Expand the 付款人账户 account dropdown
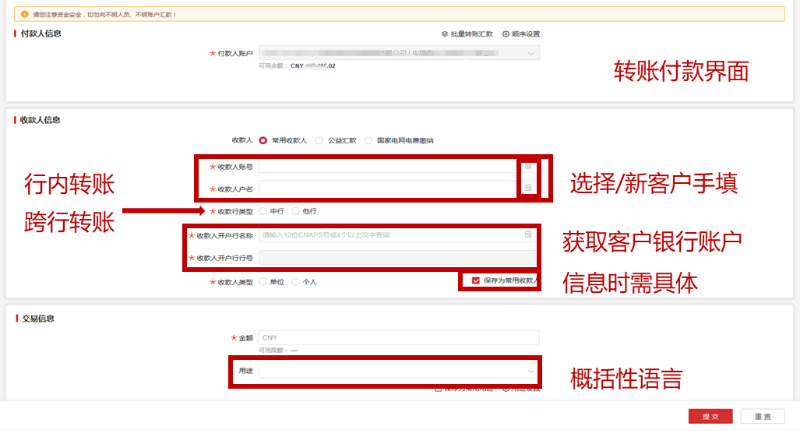Image resolution: width=800 pixels, height=431 pixels. point(531,53)
